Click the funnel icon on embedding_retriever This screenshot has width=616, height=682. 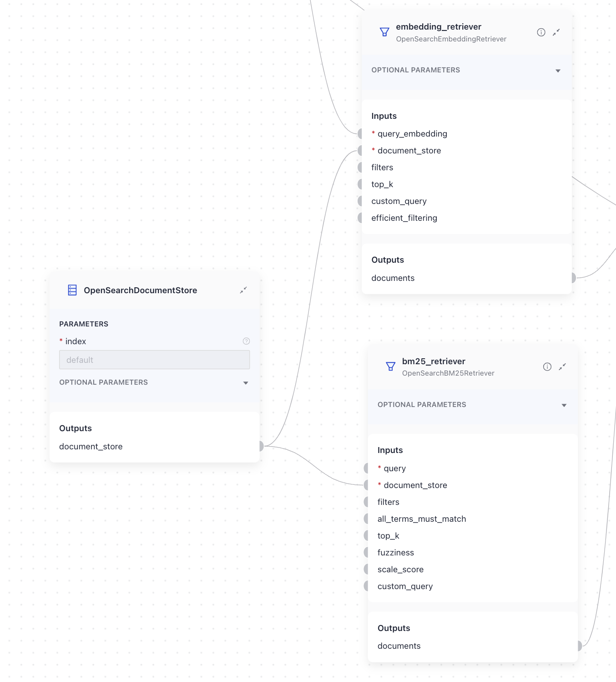tap(384, 32)
